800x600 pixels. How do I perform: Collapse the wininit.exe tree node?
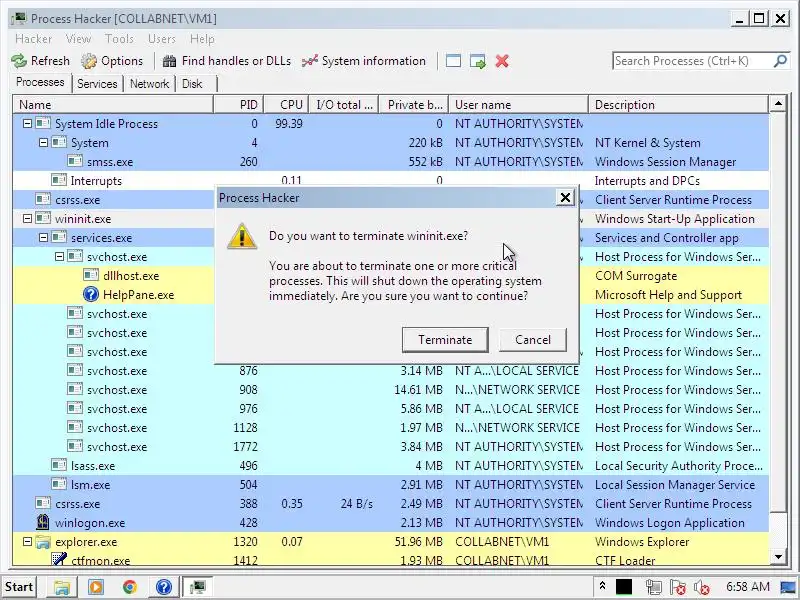pyautogui.click(x=28, y=218)
